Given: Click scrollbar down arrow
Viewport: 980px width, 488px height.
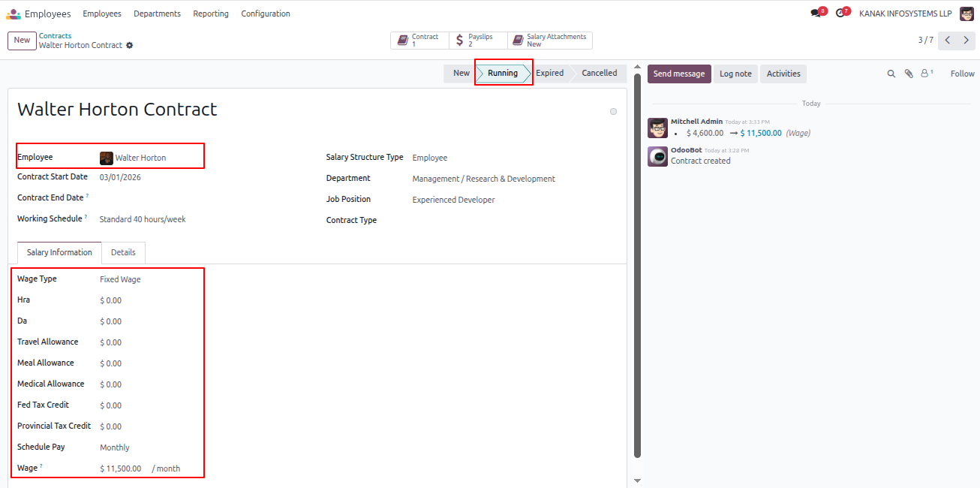Looking at the screenshot, I should [638, 480].
